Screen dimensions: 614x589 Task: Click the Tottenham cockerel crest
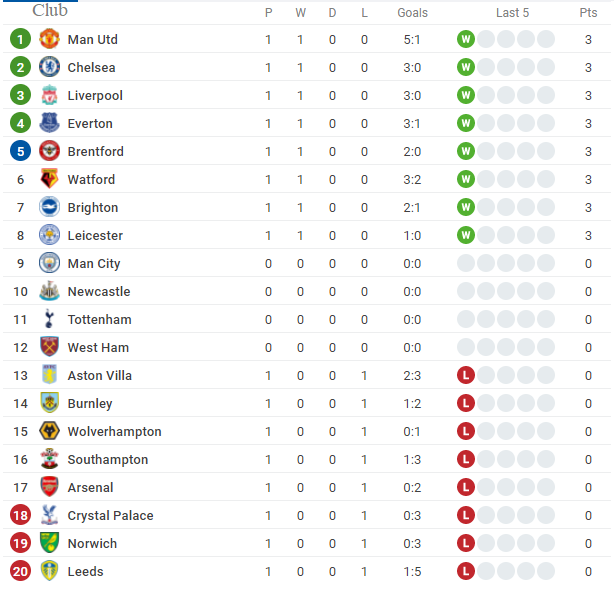(x=49, y=319)
